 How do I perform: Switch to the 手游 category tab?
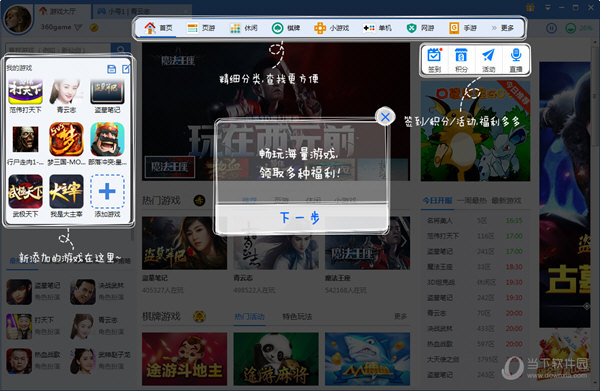(x=463, y=28)
